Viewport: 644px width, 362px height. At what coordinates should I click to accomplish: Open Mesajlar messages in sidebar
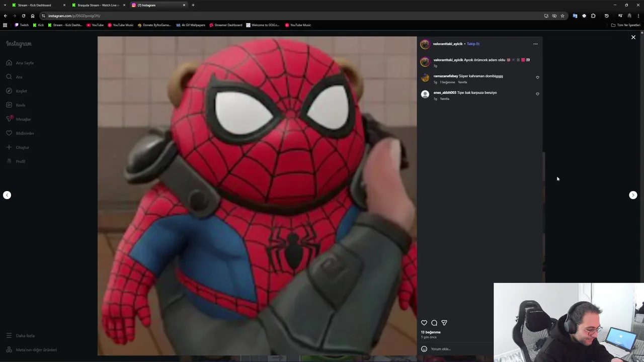click(x=19, y=119)
